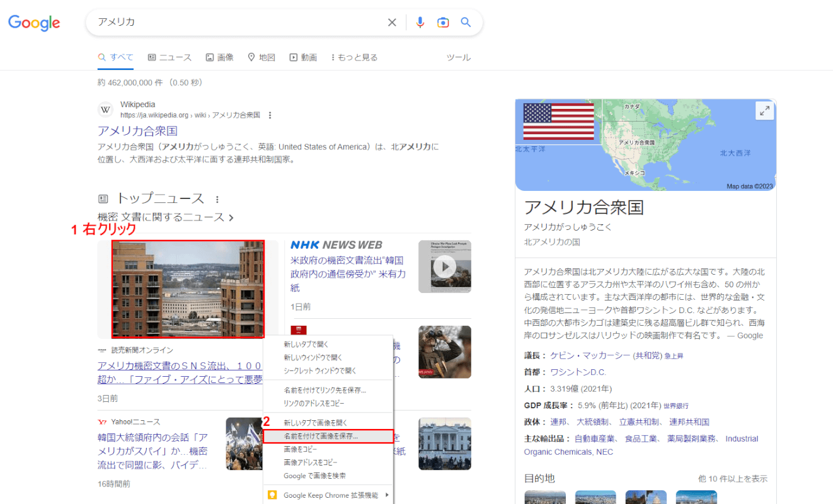
Task: Click the protest crowd with flags thumbnail
Action: 244,444
